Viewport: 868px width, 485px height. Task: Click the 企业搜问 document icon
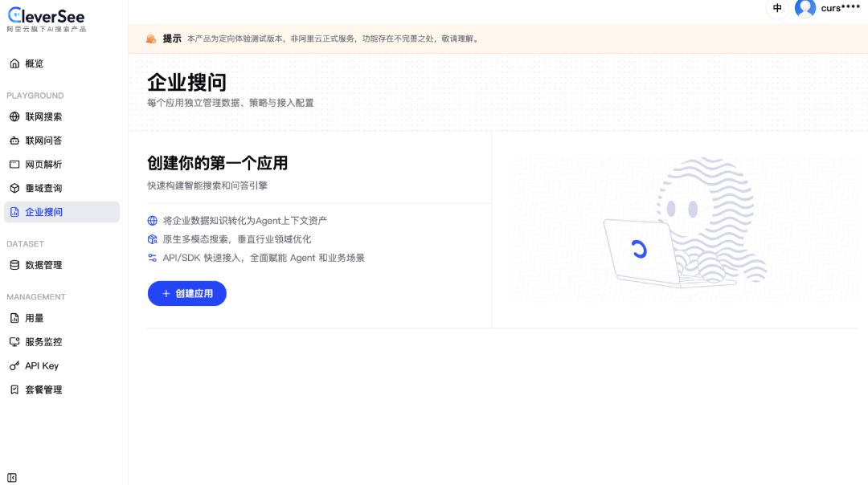[14, 212]
